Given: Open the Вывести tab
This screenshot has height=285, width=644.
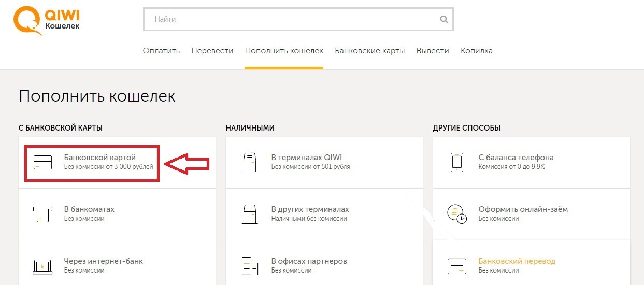Looking at the screenshot, I should 433,51.
